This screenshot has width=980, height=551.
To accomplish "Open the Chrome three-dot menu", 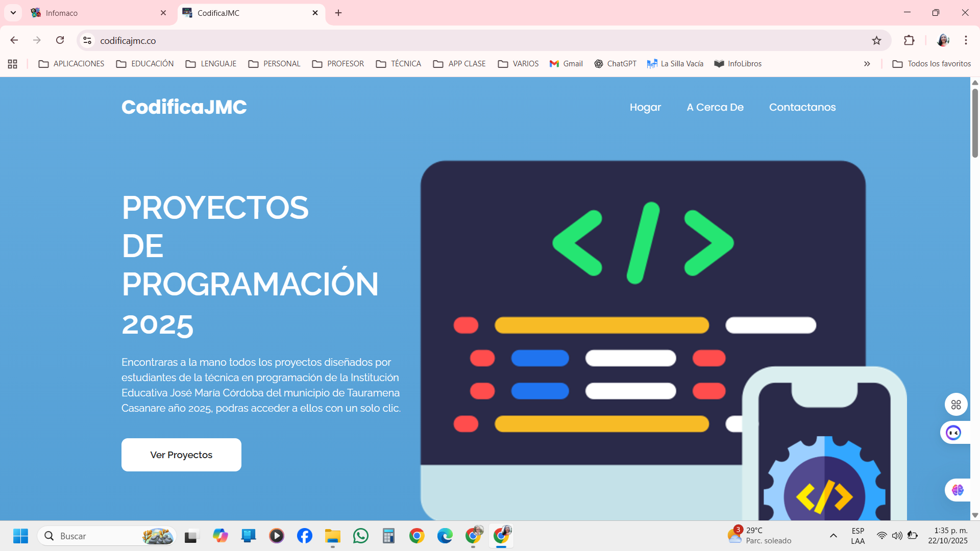I will pos(966,40).
